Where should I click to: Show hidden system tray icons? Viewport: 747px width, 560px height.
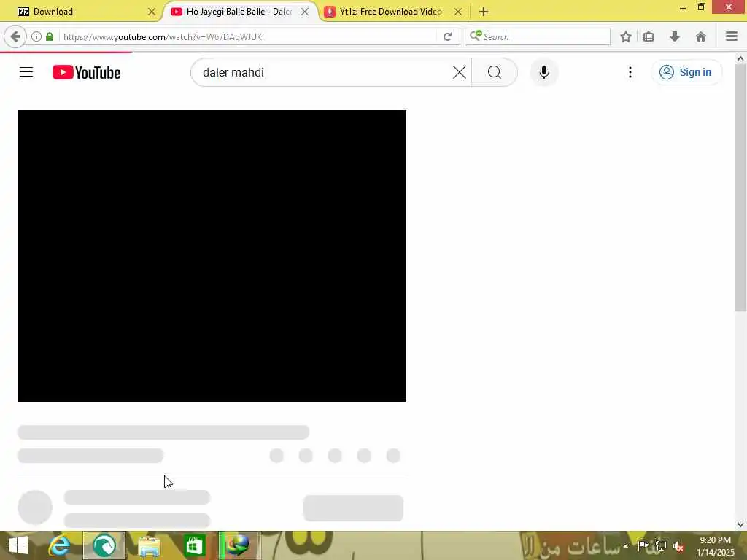pyautogui.click(x=625, y=545)
